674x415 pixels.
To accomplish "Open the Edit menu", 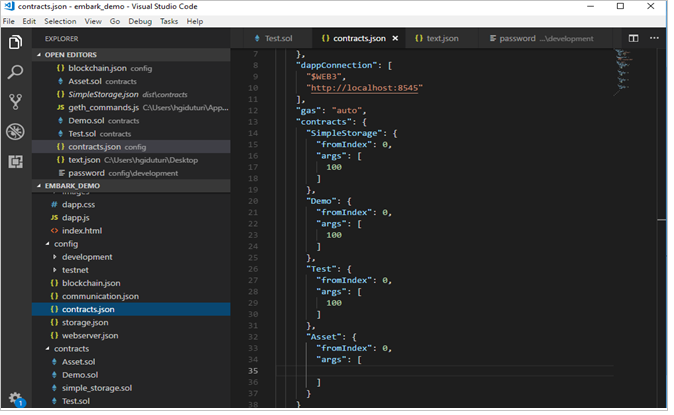I will 29,22.
